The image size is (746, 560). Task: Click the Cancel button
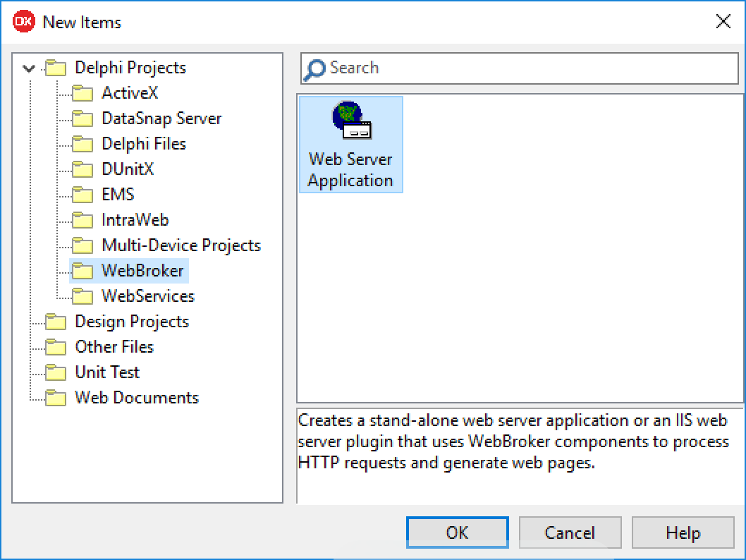[570, 532]
